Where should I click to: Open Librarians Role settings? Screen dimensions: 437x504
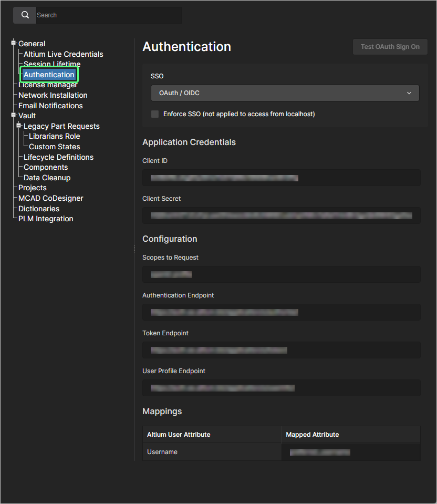click(x=54, y=136)
